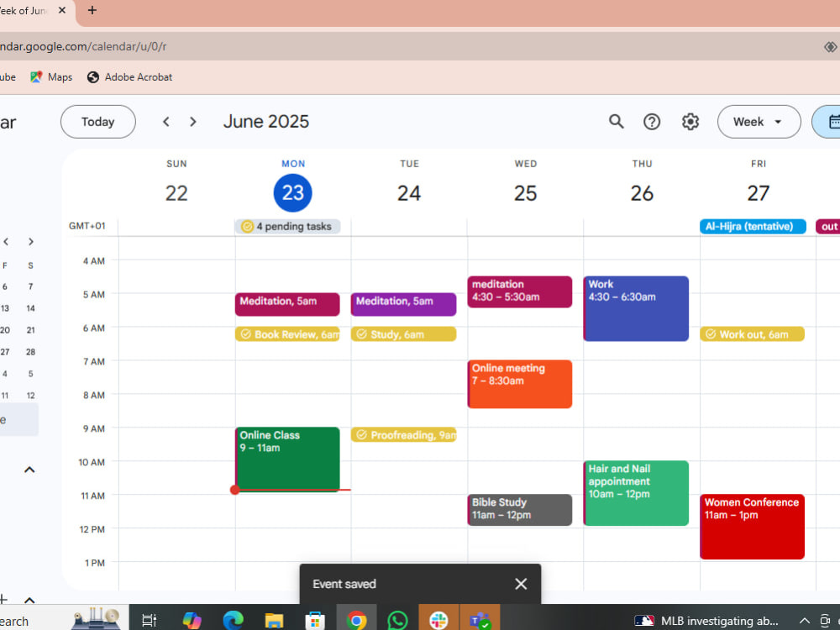Open the Online meeting event
The image size is (840, 630).
[x=520, y=384]
